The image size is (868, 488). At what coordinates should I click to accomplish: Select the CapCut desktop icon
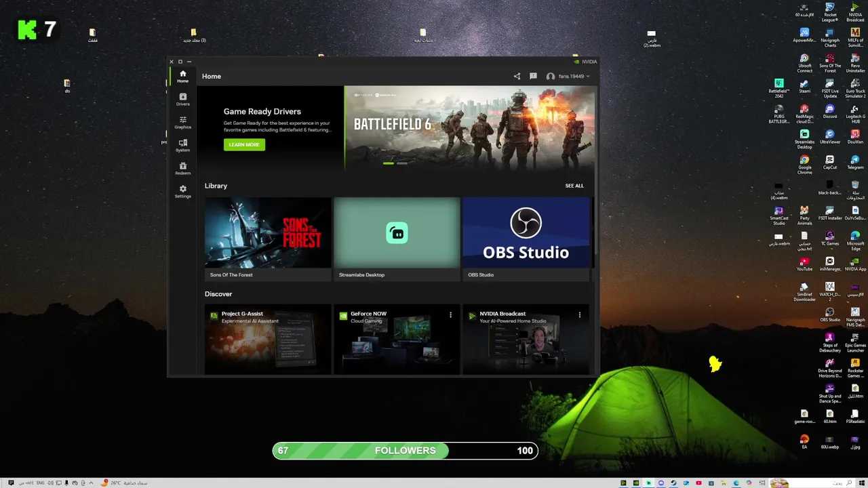(830, 162)
